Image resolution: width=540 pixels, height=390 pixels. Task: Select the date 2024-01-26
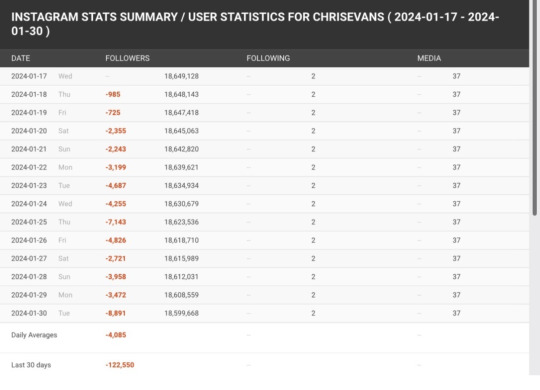pyautogui.click(x=29, y=240)
